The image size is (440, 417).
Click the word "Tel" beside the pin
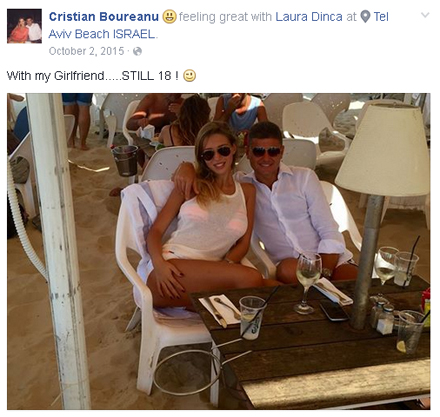(381, 17)
